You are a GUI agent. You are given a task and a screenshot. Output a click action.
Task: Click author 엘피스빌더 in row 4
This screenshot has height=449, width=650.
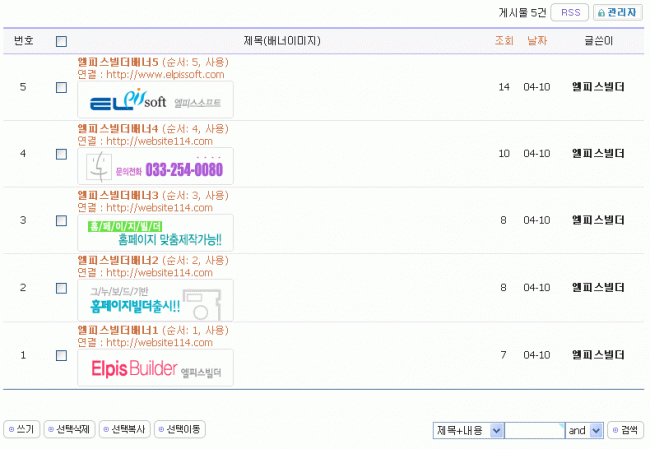(598, 153)
